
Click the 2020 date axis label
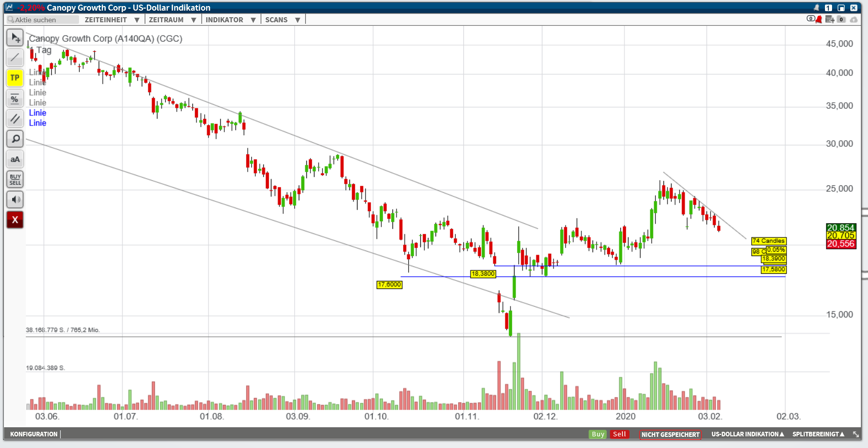(x=625, y=416)
